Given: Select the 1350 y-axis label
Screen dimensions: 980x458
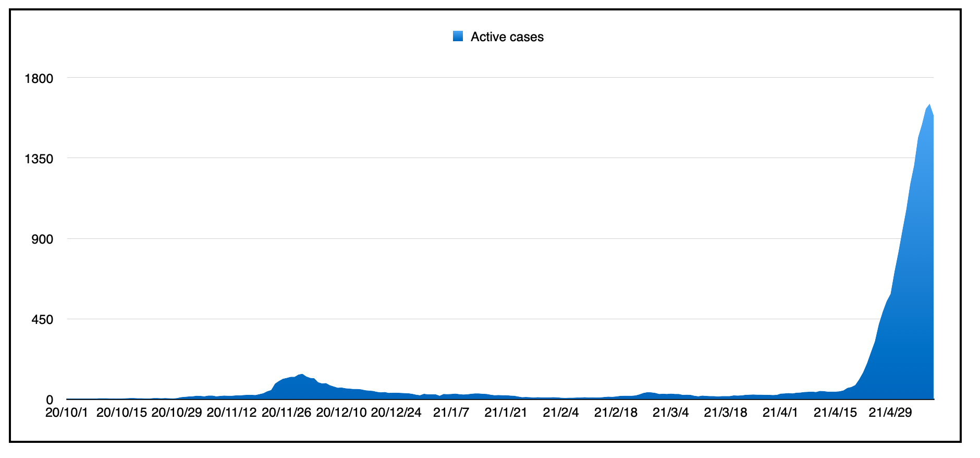Looking at the screenshot, I should coord(39,159).
